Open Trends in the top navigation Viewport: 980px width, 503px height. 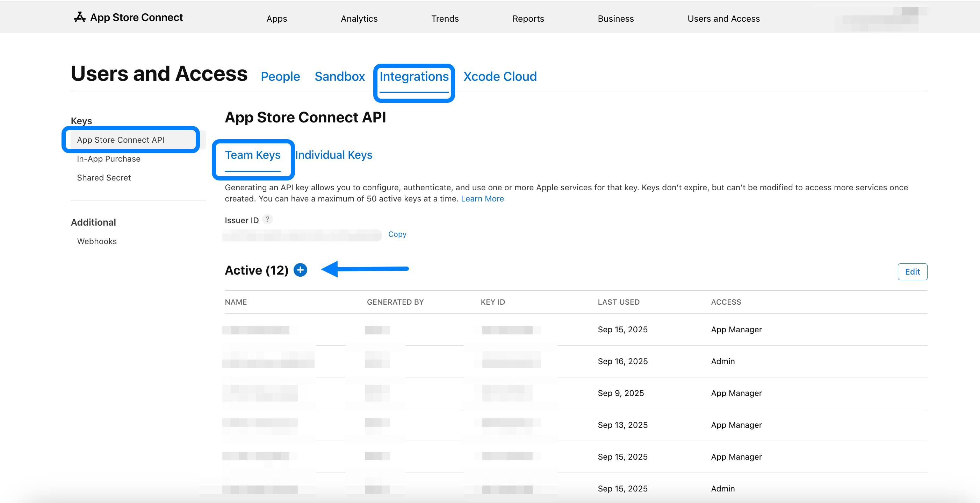[x=445, y=19]
